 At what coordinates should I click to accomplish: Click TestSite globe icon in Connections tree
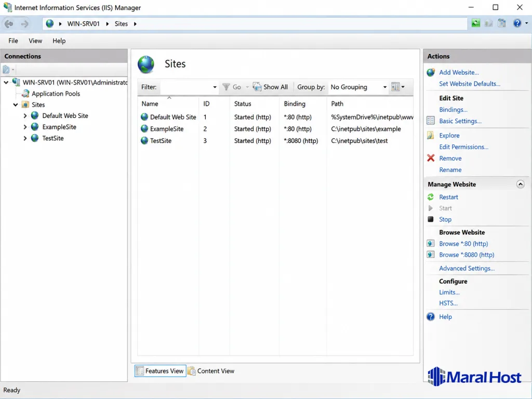click(x=35, y=138)
